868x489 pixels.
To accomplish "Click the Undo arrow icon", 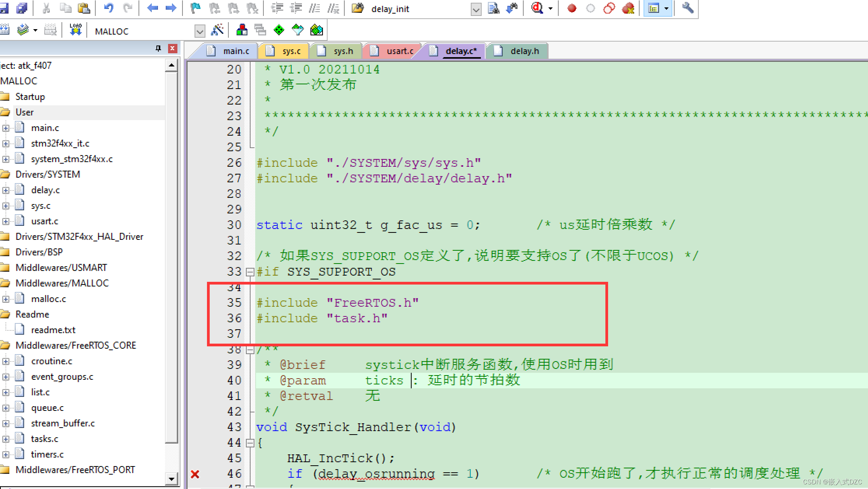I will click(x=109, y=8).
